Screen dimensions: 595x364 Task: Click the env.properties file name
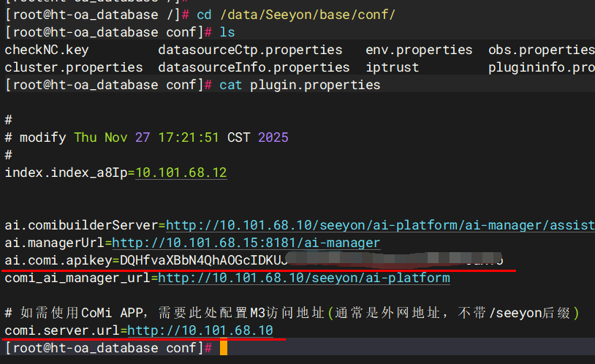[x=419, y=50]
